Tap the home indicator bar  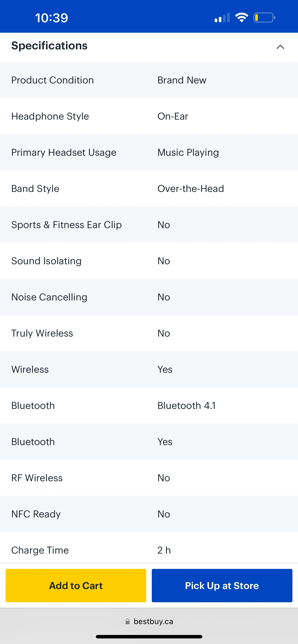click(x=149, y=637)
